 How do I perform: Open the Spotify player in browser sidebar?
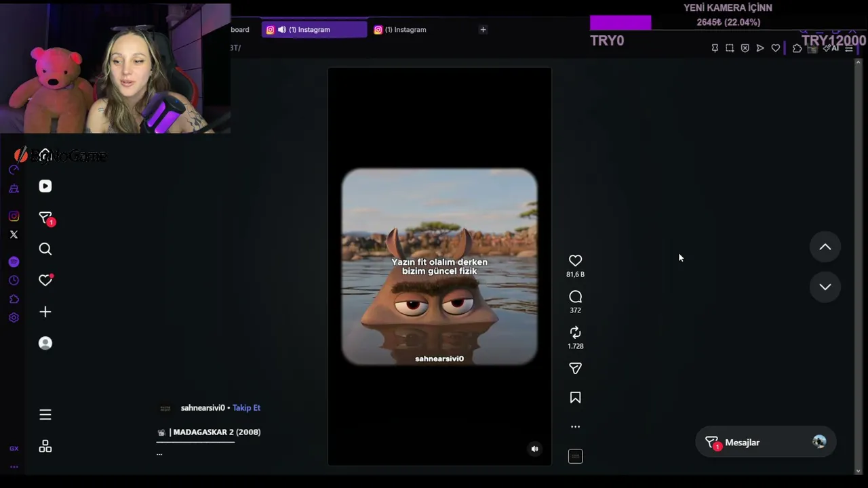click(14, 262)
